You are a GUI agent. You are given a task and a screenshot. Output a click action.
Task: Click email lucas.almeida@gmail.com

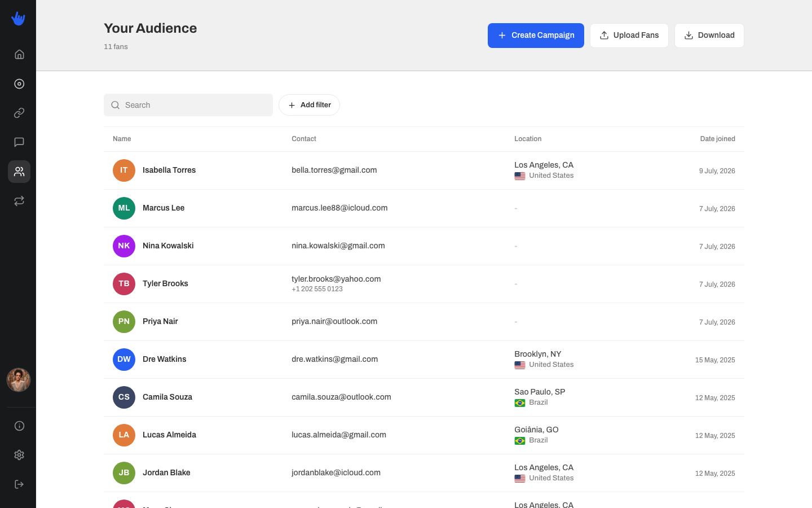339,435
